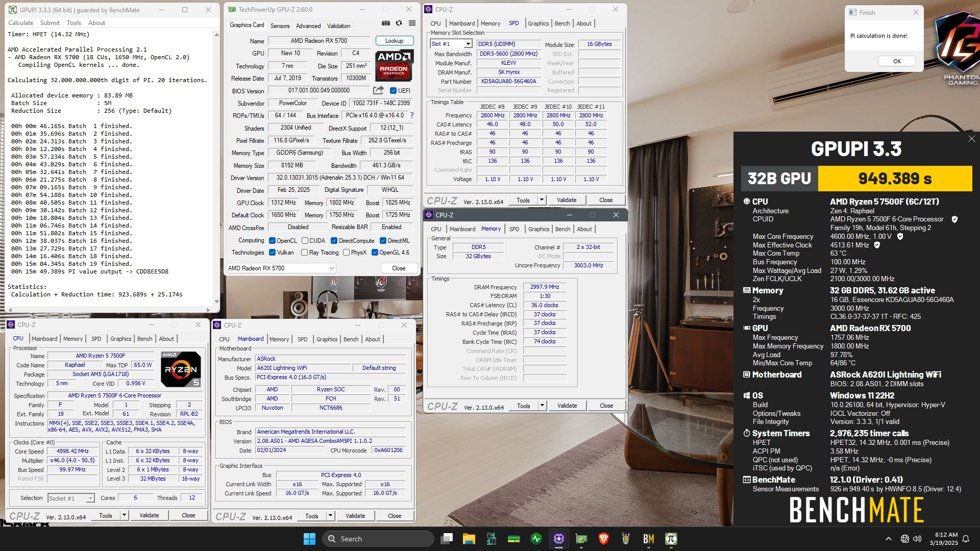Click the AMD Radeon logo in GPU-Z
The image size is (980, 551).
pyautogui.click(x=394, y=65)
